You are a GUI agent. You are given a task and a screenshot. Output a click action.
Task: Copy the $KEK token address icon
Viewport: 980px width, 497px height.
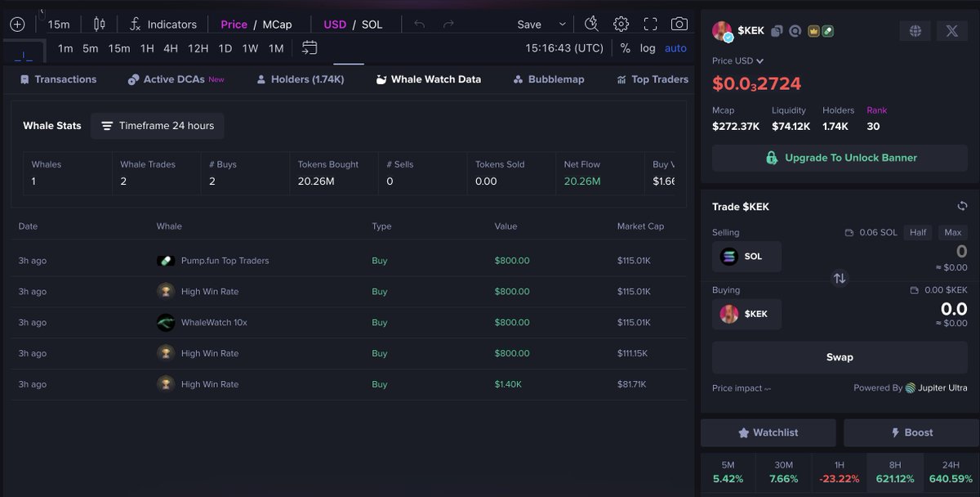777,31
